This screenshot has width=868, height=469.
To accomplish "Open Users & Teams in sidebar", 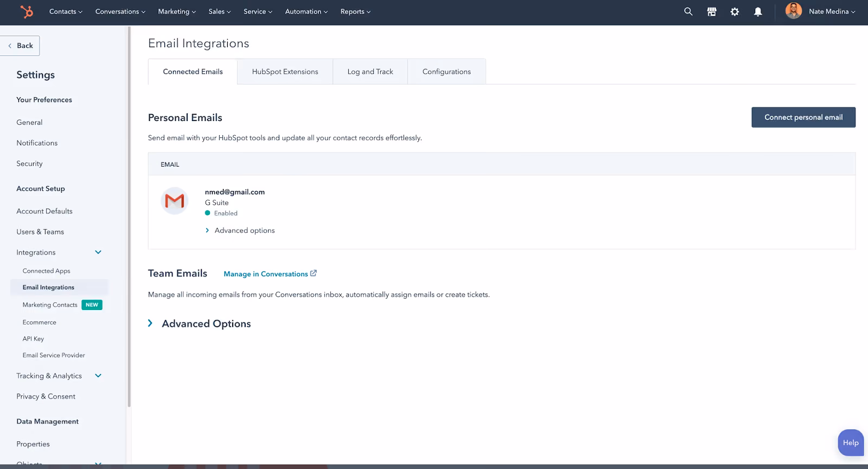I will pyautogui.click(x=40, y=232).
